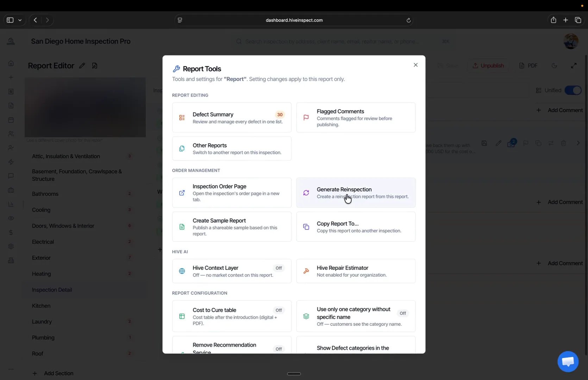Click the Create Sample Report document icon

tap(182, 227)
